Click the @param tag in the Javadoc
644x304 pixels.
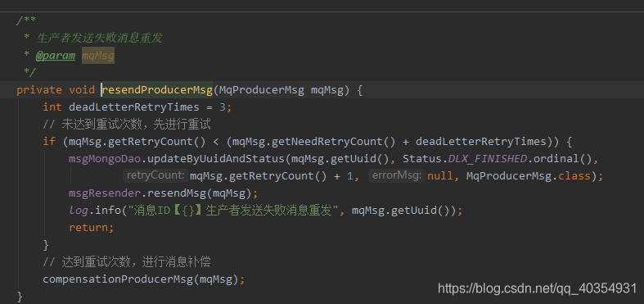click(56, 56)
